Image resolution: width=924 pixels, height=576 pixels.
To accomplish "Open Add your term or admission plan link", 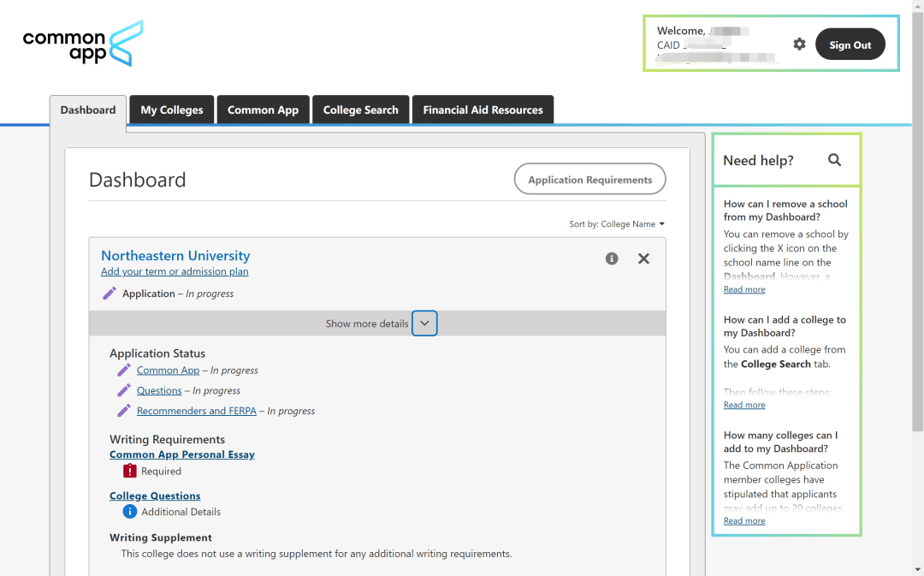I will click(x=175, y=271).
